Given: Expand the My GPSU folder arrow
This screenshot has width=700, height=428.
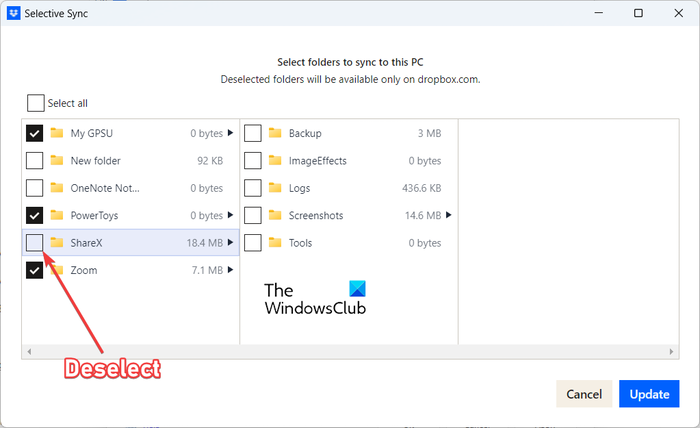Looking at the screenshot, I should click(230, 133).
